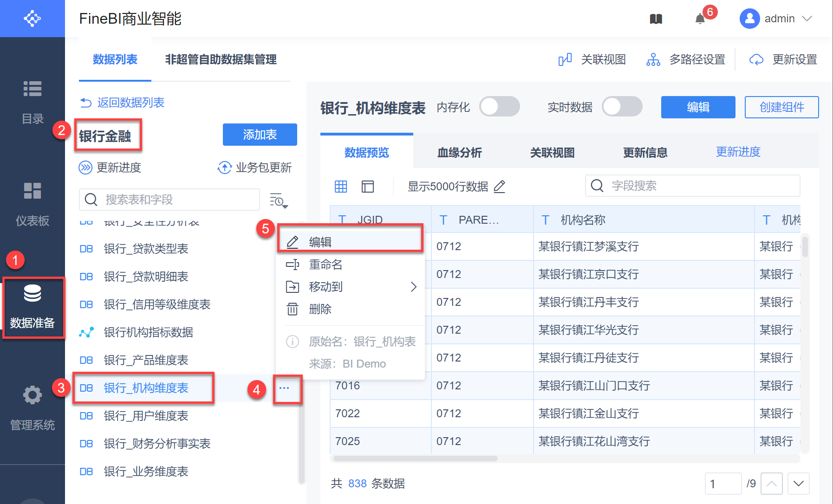Viewport: 833px width, 504px height.
Task: Toggle the 实时数据 switch
Action: coord(622,107)
